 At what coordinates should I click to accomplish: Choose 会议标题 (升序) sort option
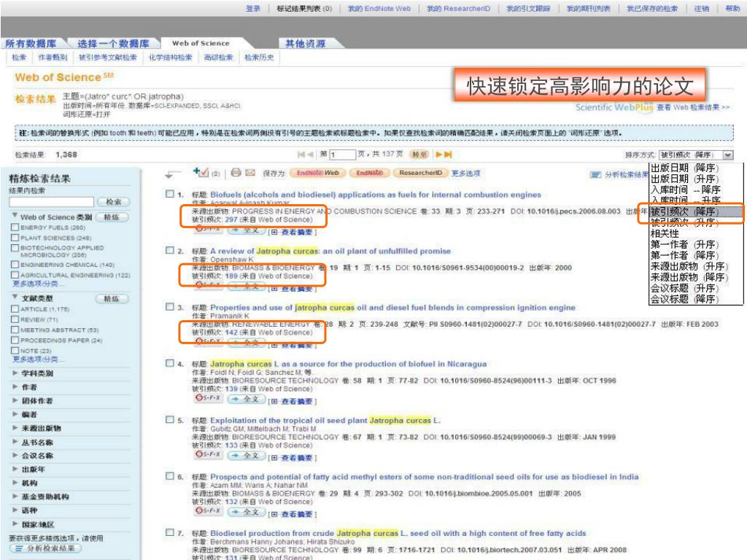[684, 288]
